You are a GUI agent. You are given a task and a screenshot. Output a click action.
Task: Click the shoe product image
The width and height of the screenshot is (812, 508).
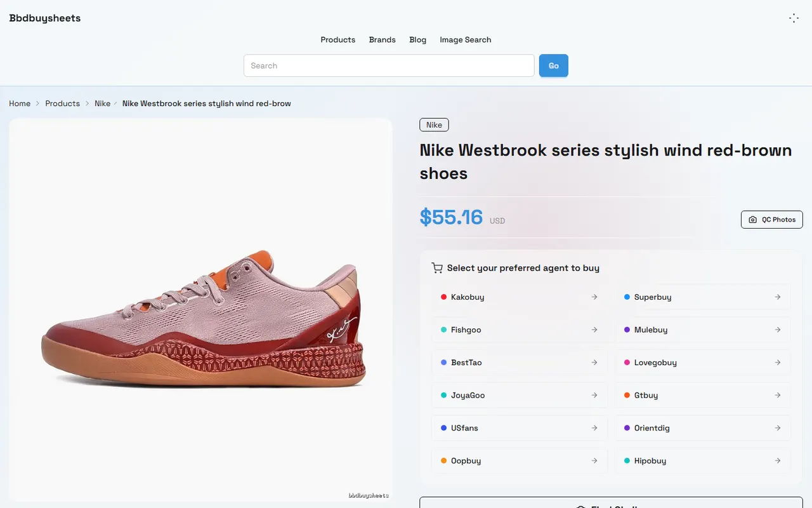tap(201, 310)
